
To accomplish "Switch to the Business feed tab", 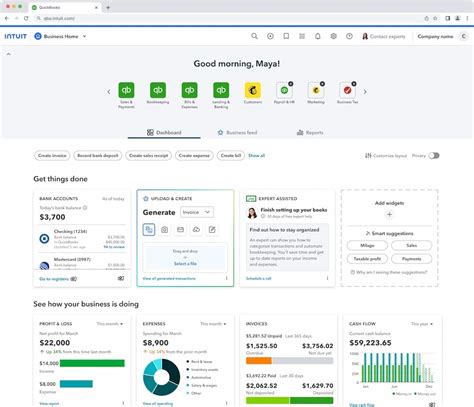I will [x=237, y=132].
